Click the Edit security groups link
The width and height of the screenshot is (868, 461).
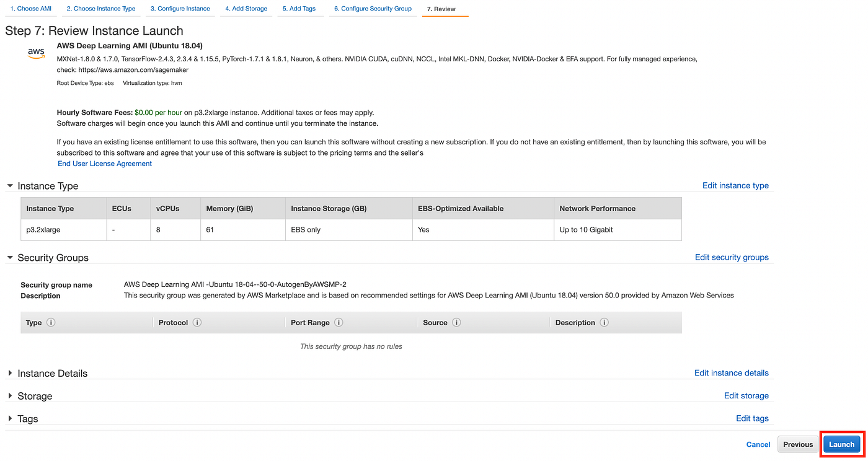click(x=732, y=257)
